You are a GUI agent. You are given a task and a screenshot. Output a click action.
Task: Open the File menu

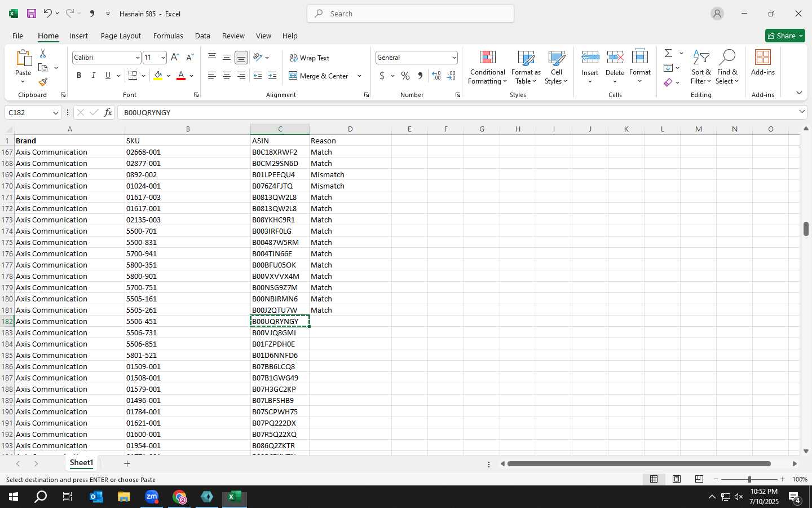tap(17, 36)
